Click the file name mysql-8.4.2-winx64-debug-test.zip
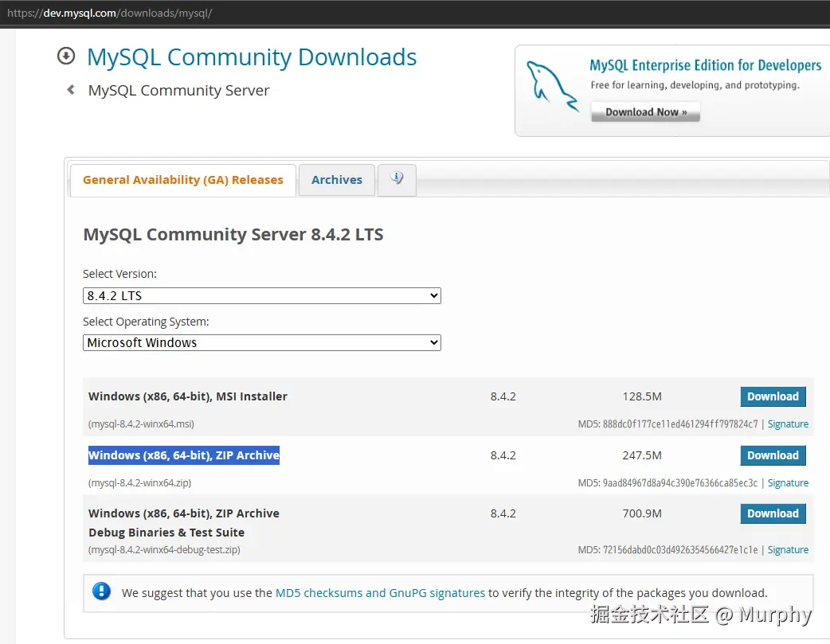Screen dimensions: 830x644 click(x=164, y=550)
